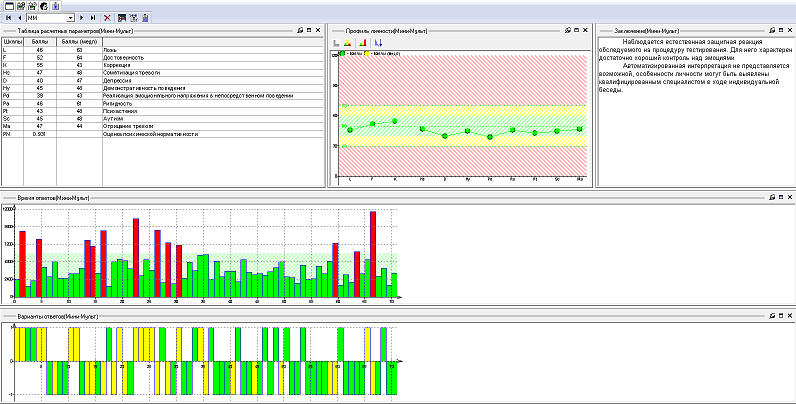Click the red X delete icon
796x404 pixels.
tap(108, 18)
